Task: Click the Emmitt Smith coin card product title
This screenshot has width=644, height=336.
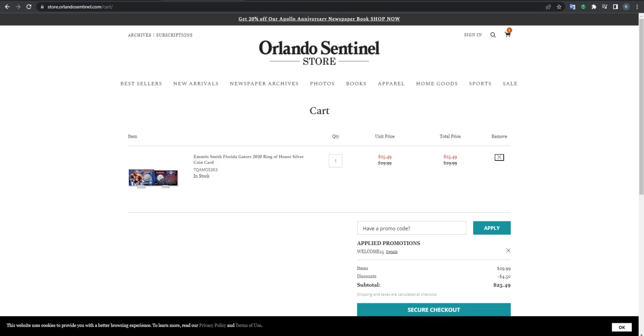Action: (x=249, y=160)
